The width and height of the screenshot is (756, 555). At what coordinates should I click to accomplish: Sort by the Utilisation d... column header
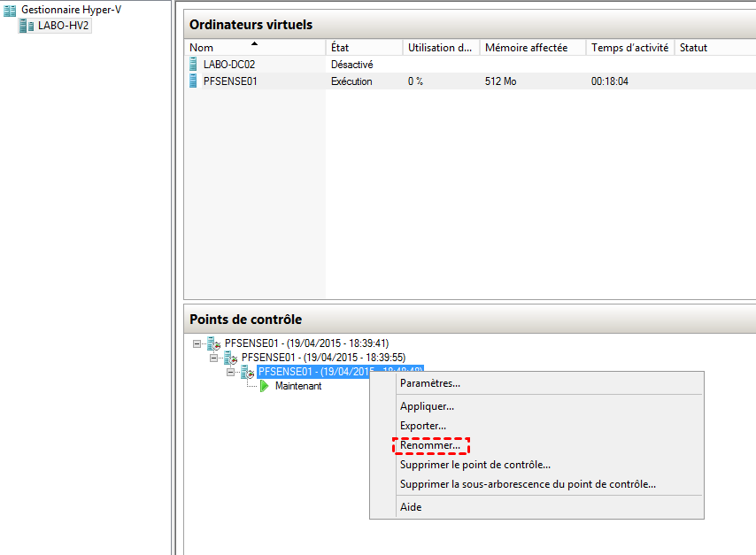[441, 47]
